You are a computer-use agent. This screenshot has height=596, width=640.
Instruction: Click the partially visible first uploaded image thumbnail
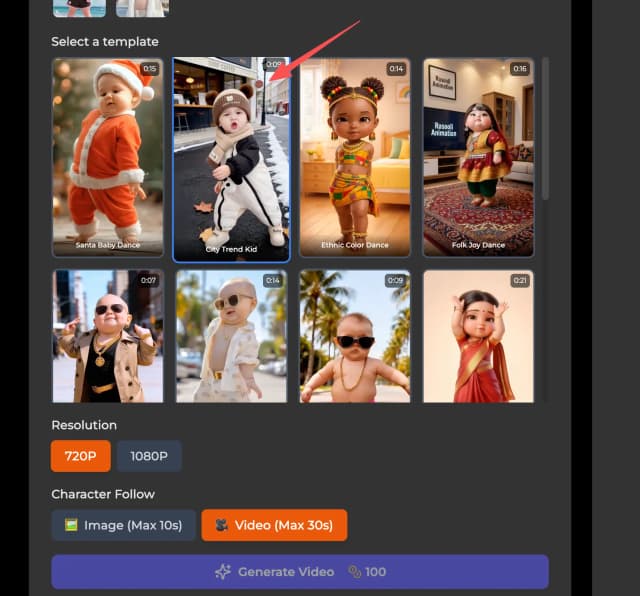(x=79, y=8)
